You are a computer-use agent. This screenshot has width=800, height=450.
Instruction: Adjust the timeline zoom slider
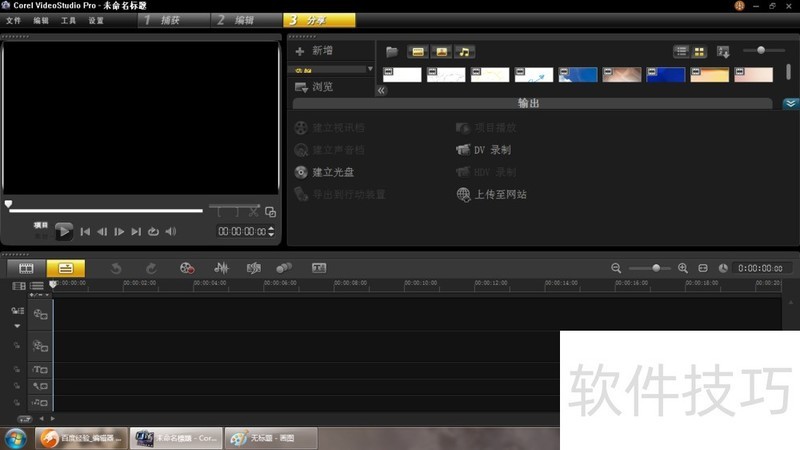pyautogui.click(x=656, y=268)
